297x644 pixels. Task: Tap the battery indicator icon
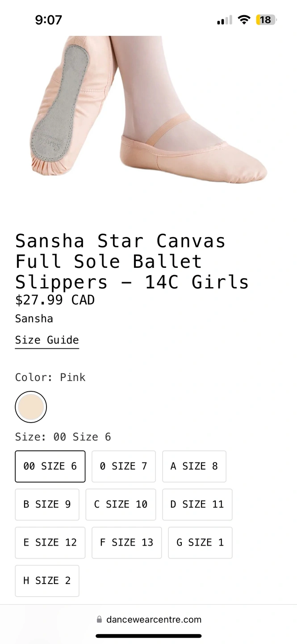(x=266, y=20)
